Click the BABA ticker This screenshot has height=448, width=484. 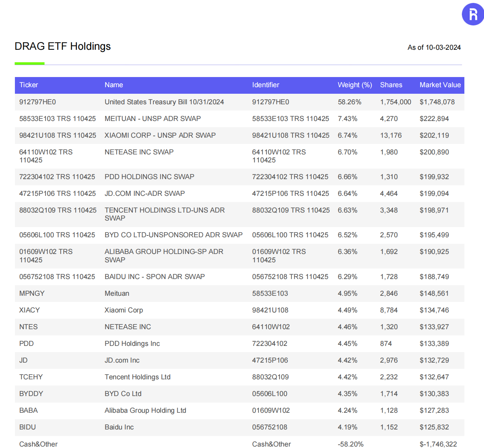pyautogui.click(x=28, y=411)
